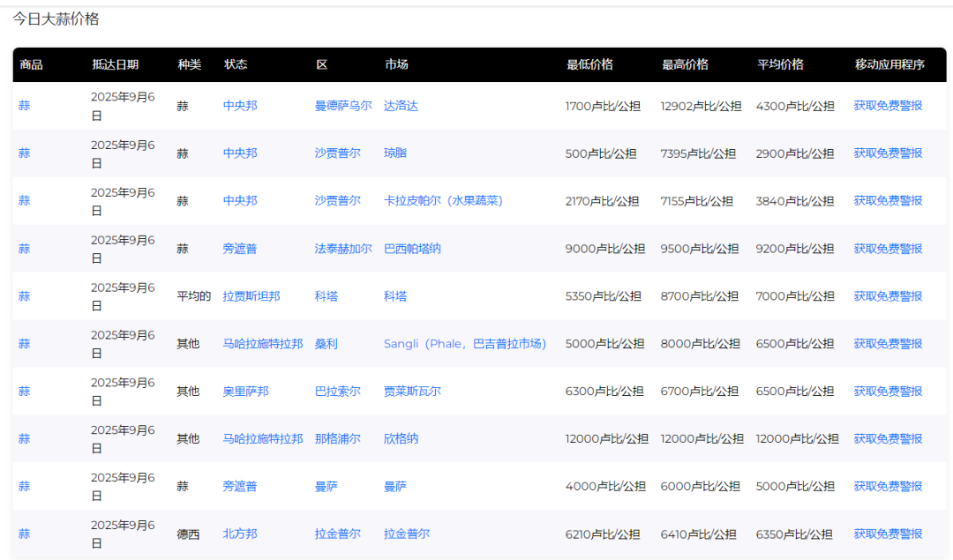Open the 奥里萨邦 state link
This screenshot has height=560, width=953.
tap(245, 392)
